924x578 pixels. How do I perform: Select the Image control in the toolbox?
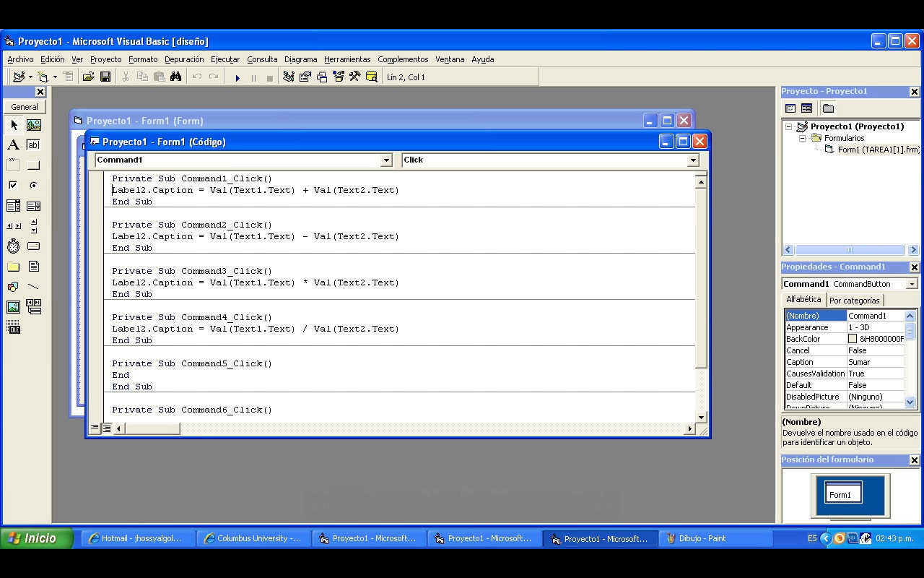[x=13, y=306]
